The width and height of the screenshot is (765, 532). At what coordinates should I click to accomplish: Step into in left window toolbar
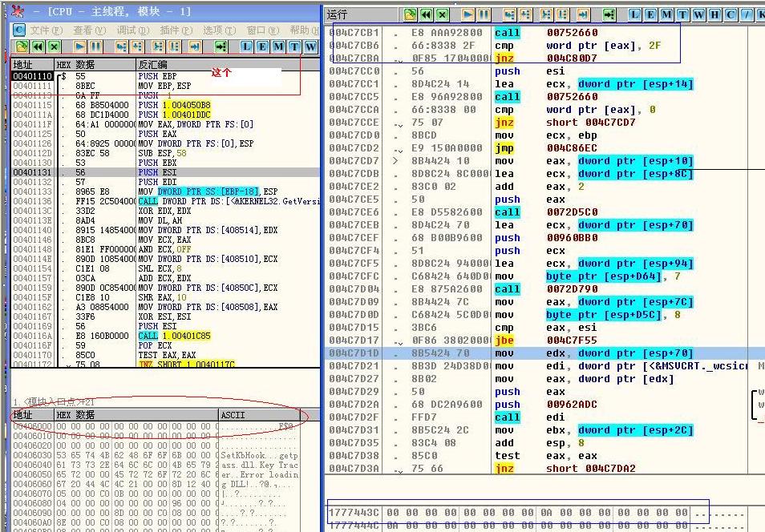[x=122, y=46]
